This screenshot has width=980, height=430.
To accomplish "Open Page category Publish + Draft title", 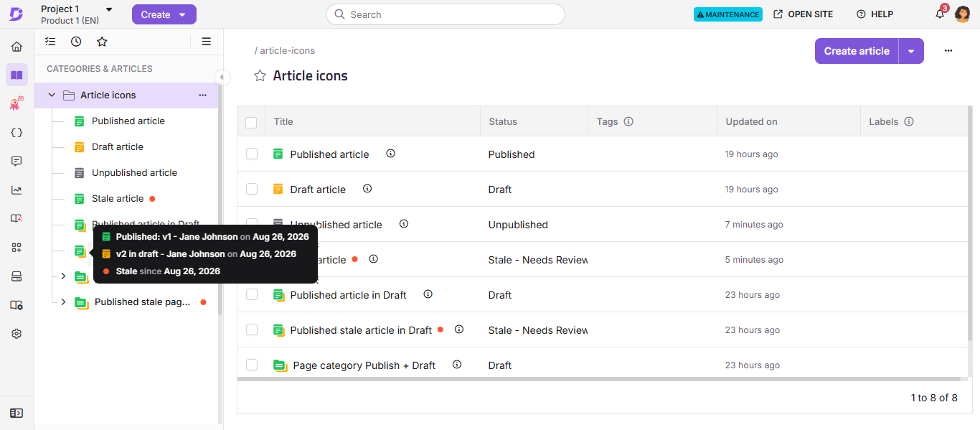I will [x=364, y=365].
